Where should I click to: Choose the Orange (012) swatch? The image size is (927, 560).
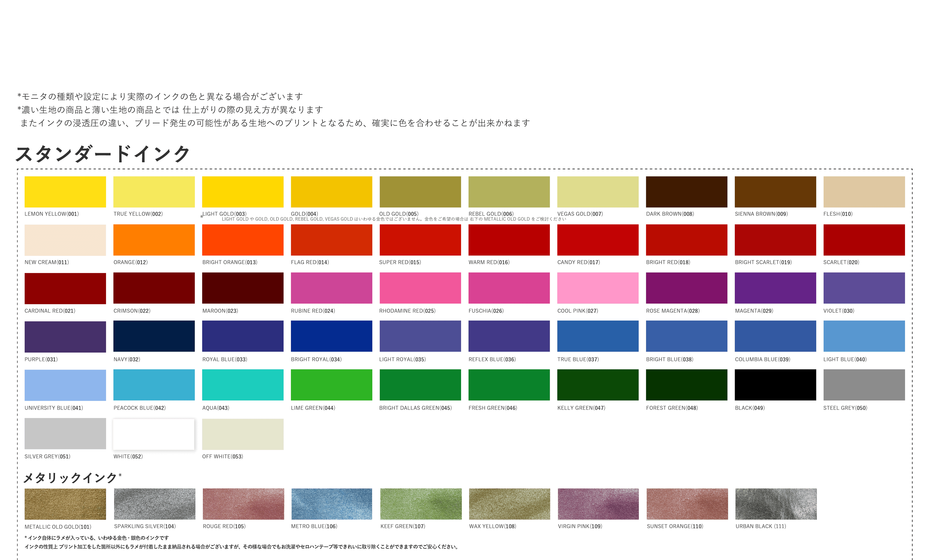tap(154, 240)
